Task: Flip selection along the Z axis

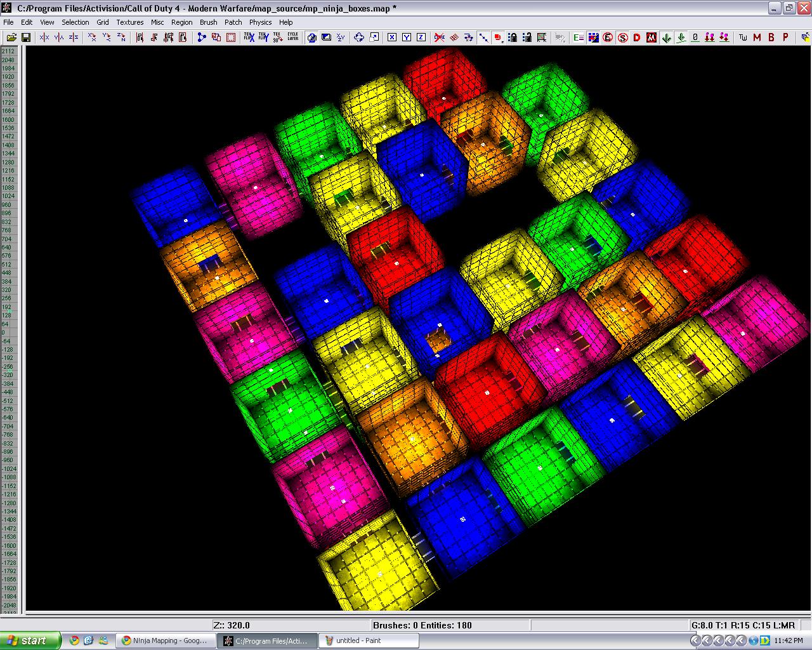Action: click(74, 37)
